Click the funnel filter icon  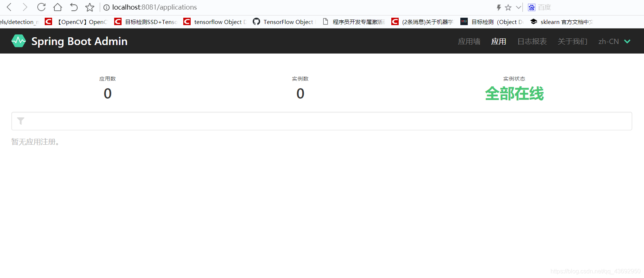click(x=21, y=121)
